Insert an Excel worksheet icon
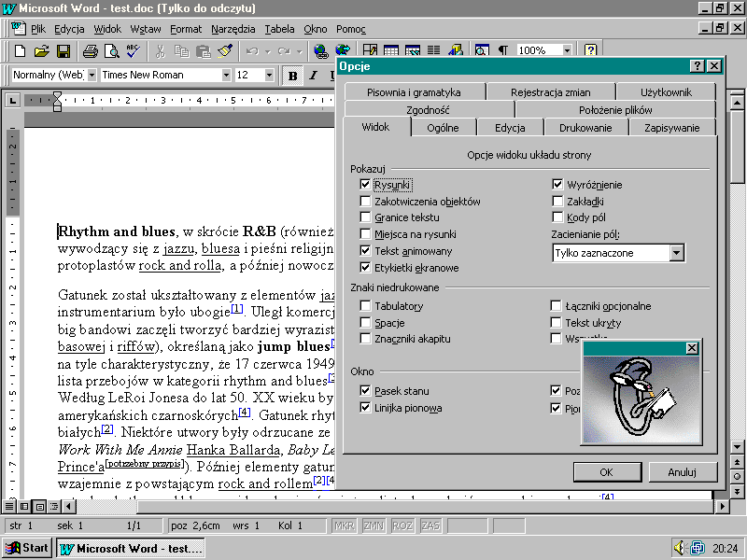Screen dimensions: 747x560 [x=413, y=49]
